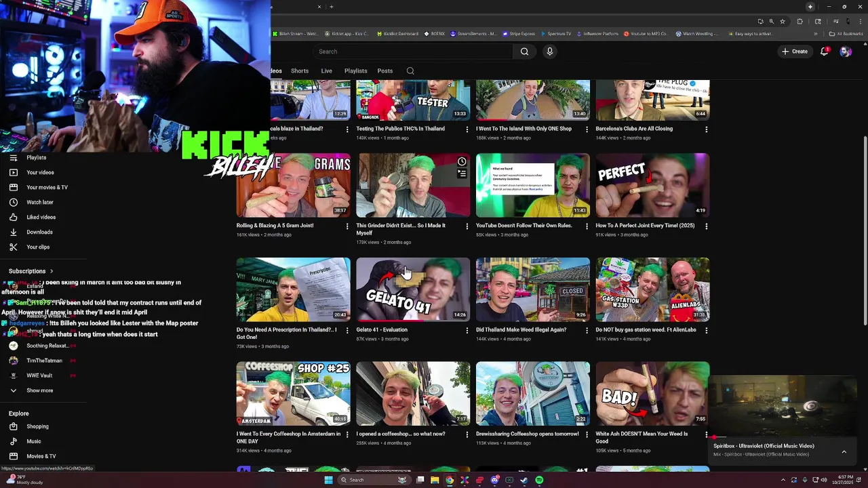868x488 pixels.
Task: Open Movies & TV under Explore
Action: 41,456
